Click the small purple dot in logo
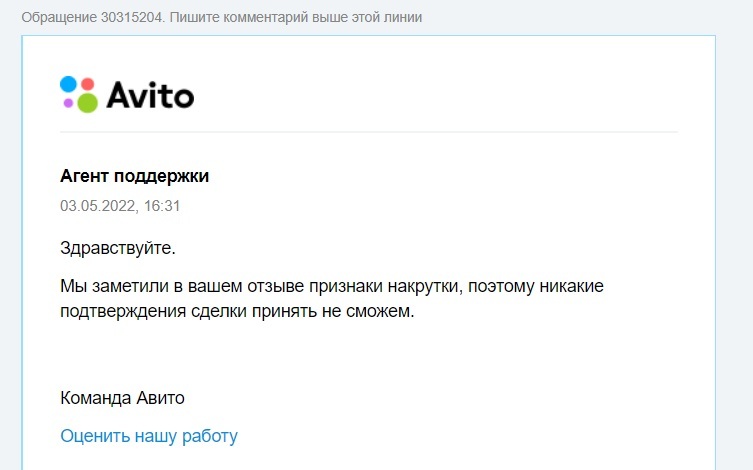The width and height of the screenshot is (753, 470). coord(68,103)
